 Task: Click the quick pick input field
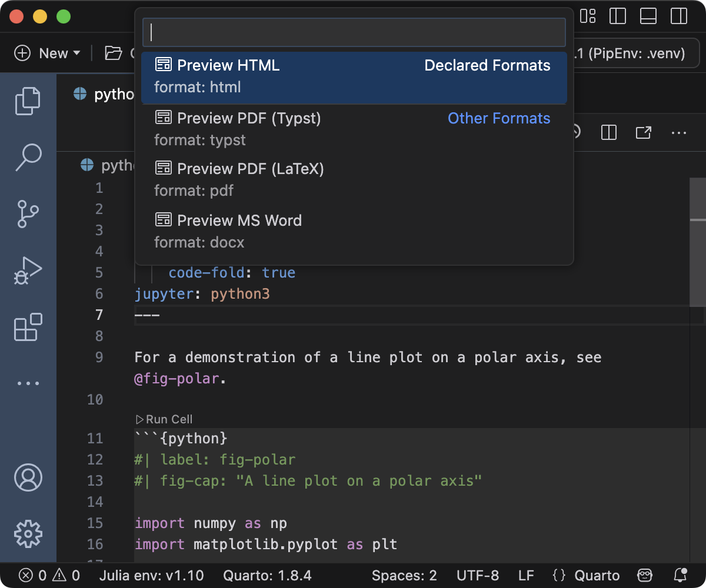(x=353, y=32)
